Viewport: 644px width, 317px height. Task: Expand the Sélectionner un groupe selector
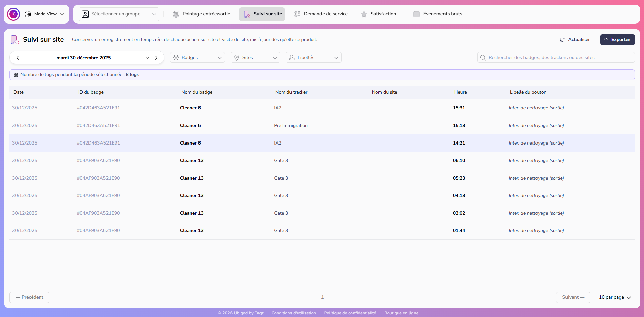[119, 14]
